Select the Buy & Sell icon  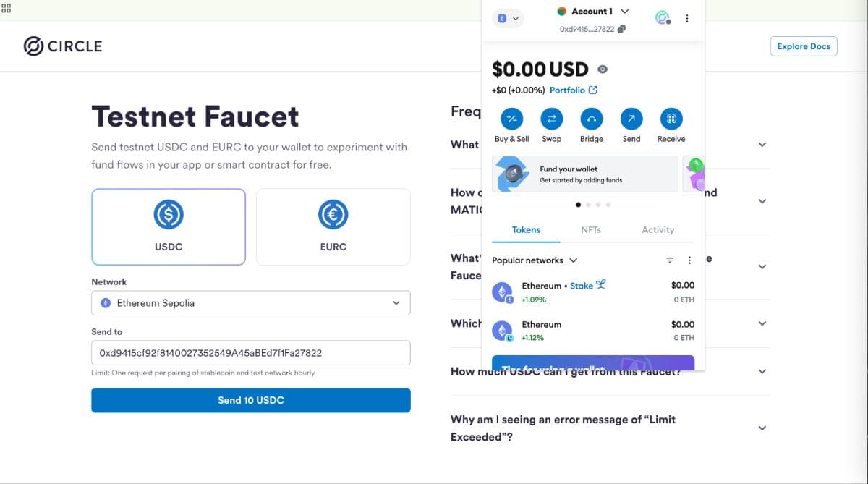click(x=511, y=119)
